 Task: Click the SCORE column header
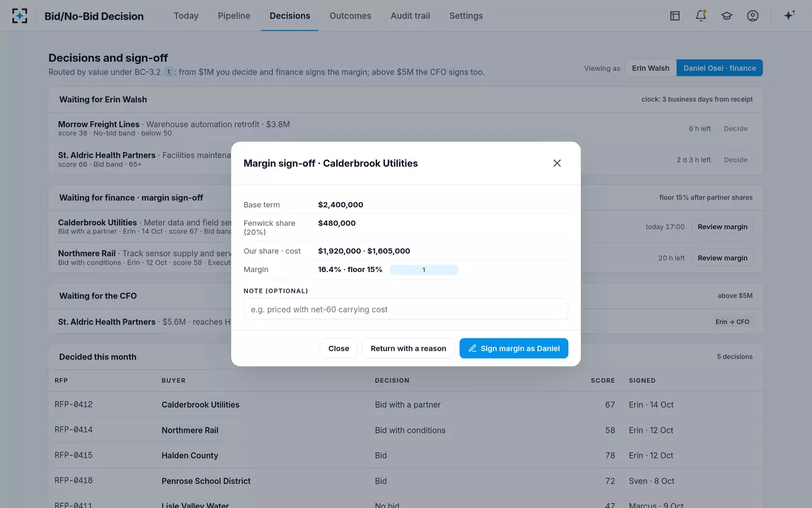coord(603,380)
